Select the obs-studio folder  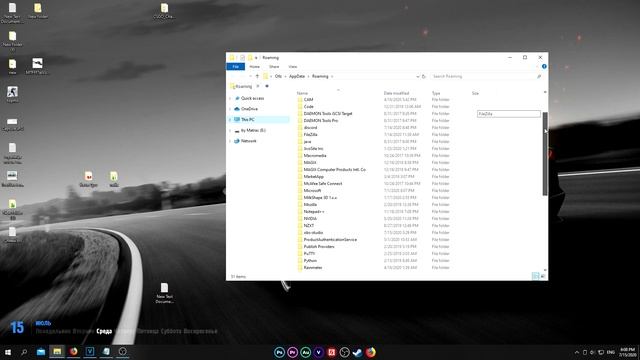[x=313, y=233]
